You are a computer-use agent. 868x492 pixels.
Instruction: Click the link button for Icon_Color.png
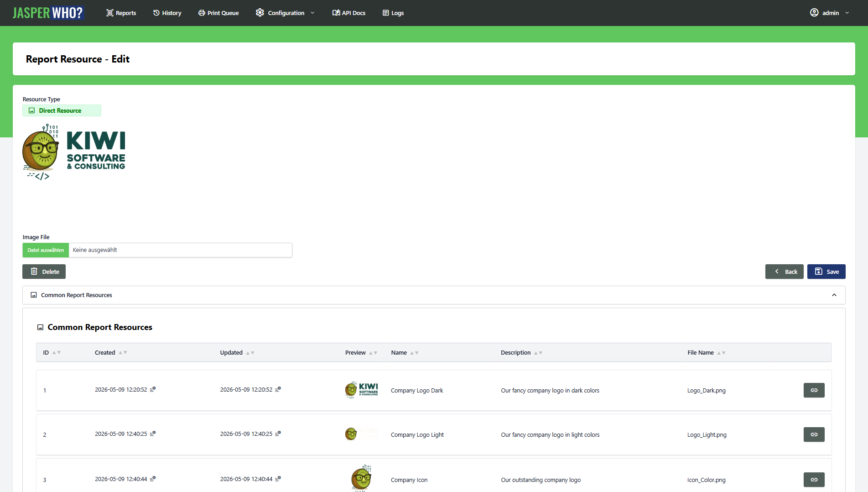[814, 480]
